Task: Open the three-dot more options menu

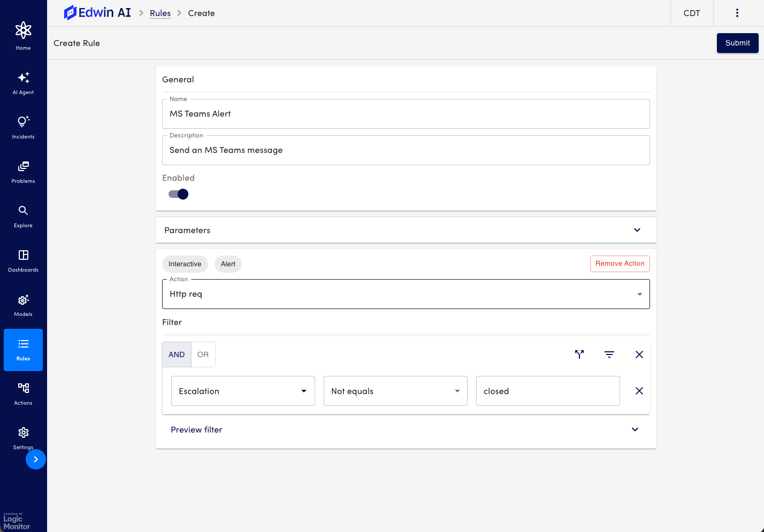Action: pos(737,13)
